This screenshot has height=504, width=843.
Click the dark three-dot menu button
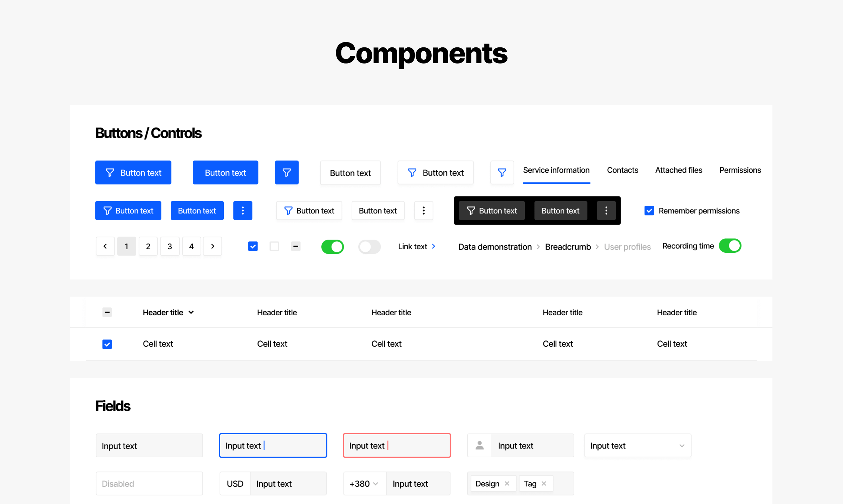(606, 211)
